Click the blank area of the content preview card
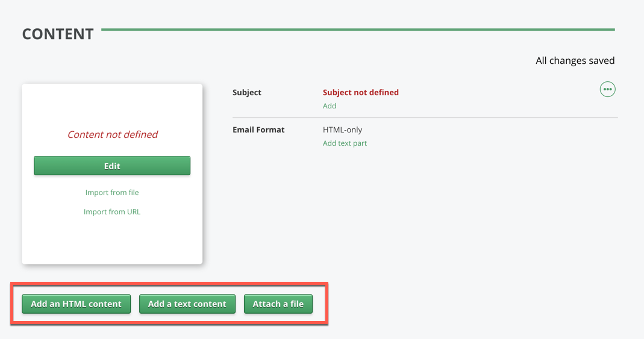The height and width of the screenshot is (339, 644). point(112,241)
